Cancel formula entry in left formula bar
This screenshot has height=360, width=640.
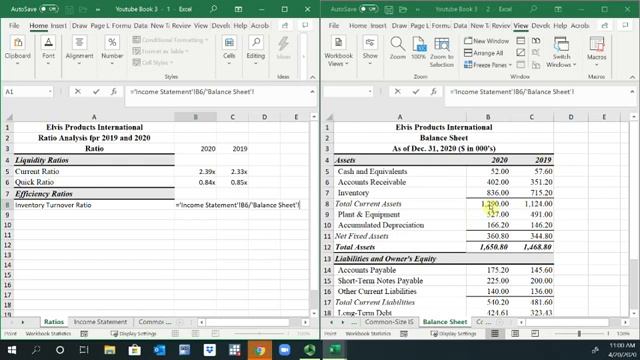78,92
